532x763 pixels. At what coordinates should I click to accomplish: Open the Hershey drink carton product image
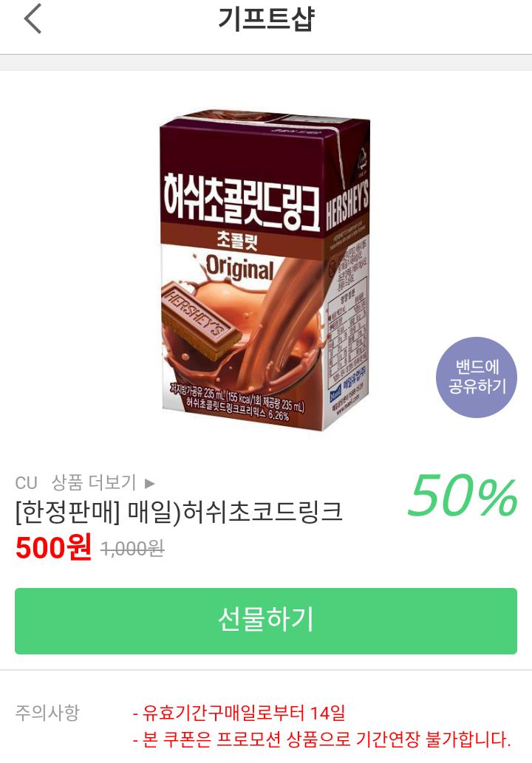265,270
